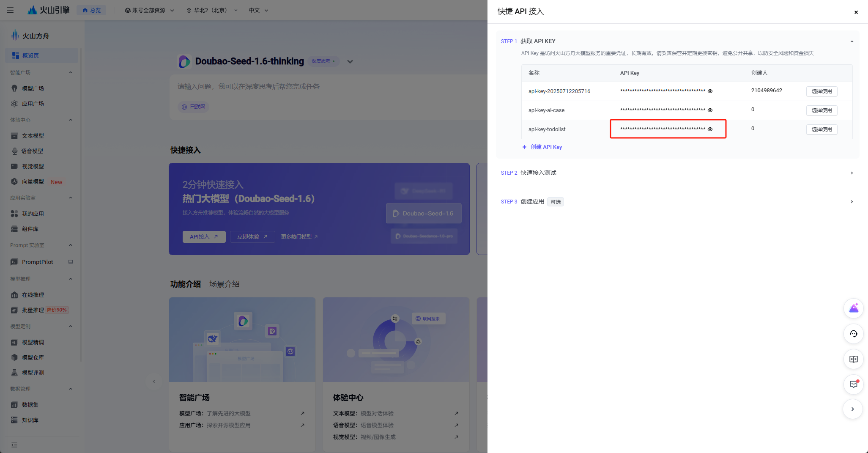The image size is (868, 453).
Task: Switch to the 场景介绍 tab
Action: click(x=225, y=284)
